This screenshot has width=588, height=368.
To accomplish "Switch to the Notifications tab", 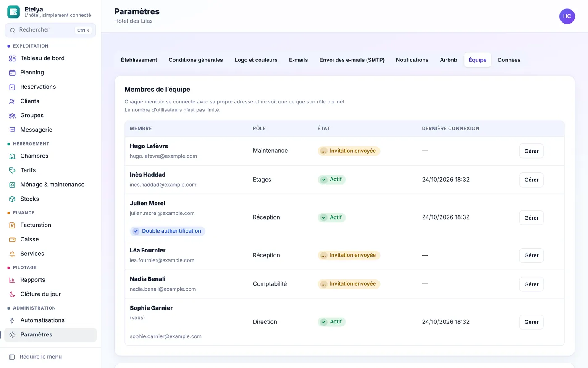I will coord(412,60).
